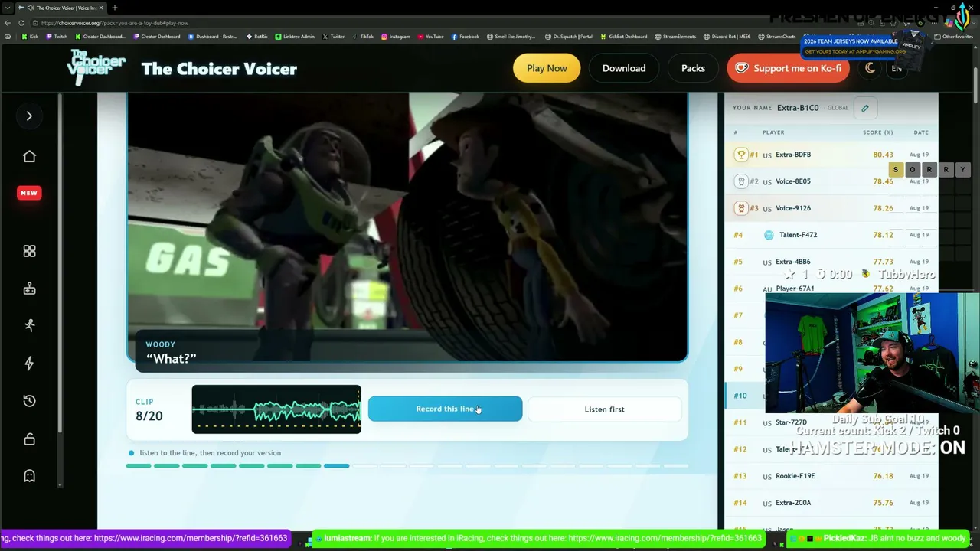Click Support me on Ko-fi button
Screen dimensions: 980x551
tap(788, 68)
